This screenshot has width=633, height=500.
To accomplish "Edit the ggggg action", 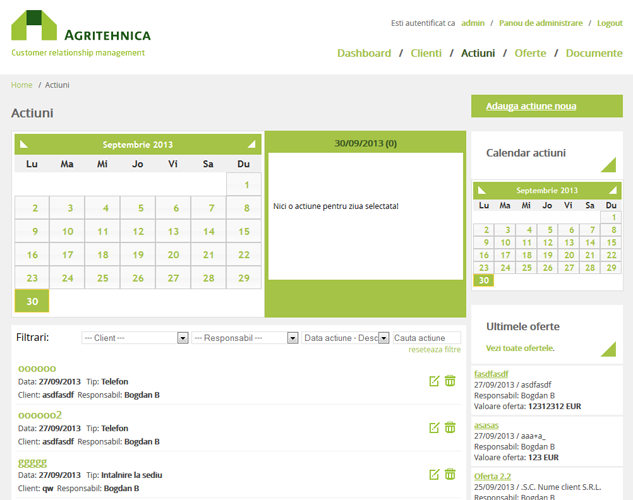I will point(434,475).
